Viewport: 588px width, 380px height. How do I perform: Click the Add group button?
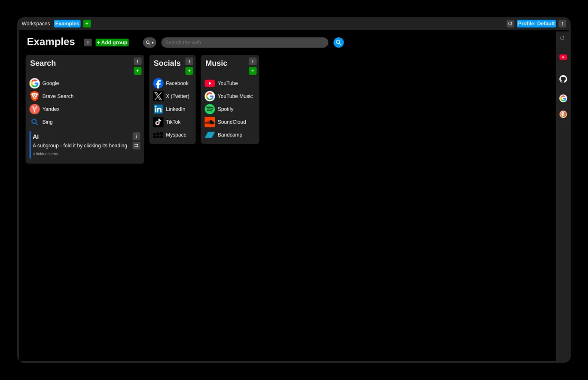(112, 43)
